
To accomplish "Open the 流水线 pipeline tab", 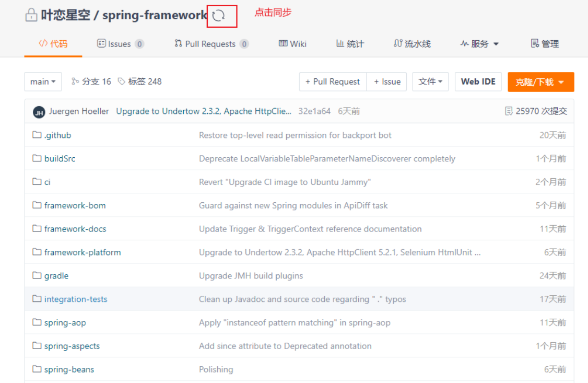I will click(412, 44).
